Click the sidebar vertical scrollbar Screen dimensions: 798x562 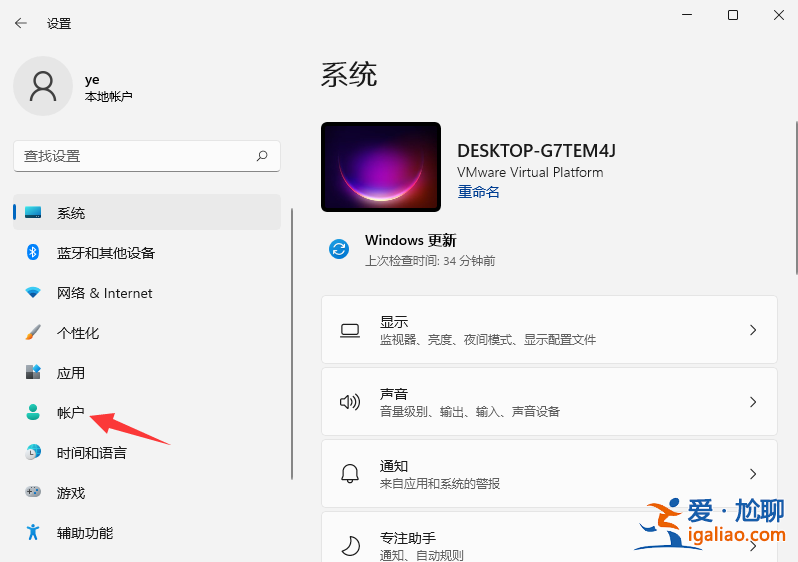click(x=292, y=344)
